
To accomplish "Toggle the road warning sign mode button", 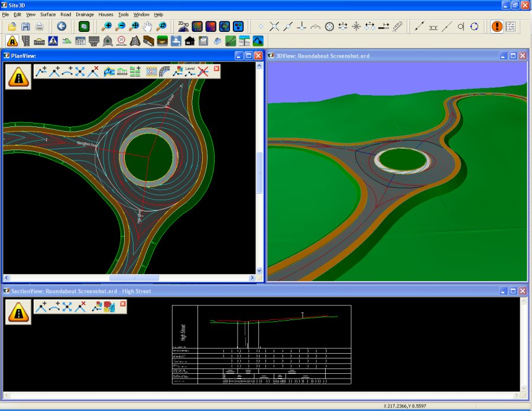I will (x=12, y=41).
